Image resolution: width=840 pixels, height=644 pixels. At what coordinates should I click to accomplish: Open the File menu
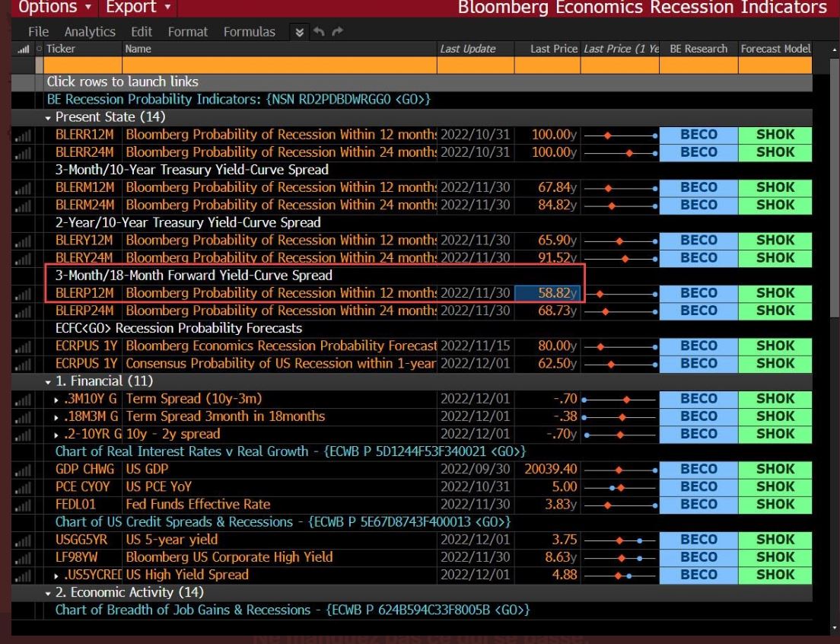[38, 32]
